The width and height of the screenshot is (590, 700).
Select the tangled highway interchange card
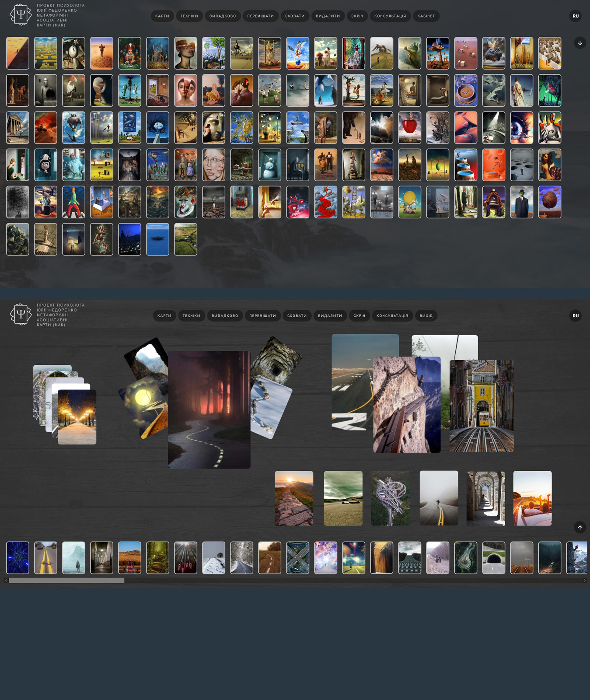click(x=390, y=498)
